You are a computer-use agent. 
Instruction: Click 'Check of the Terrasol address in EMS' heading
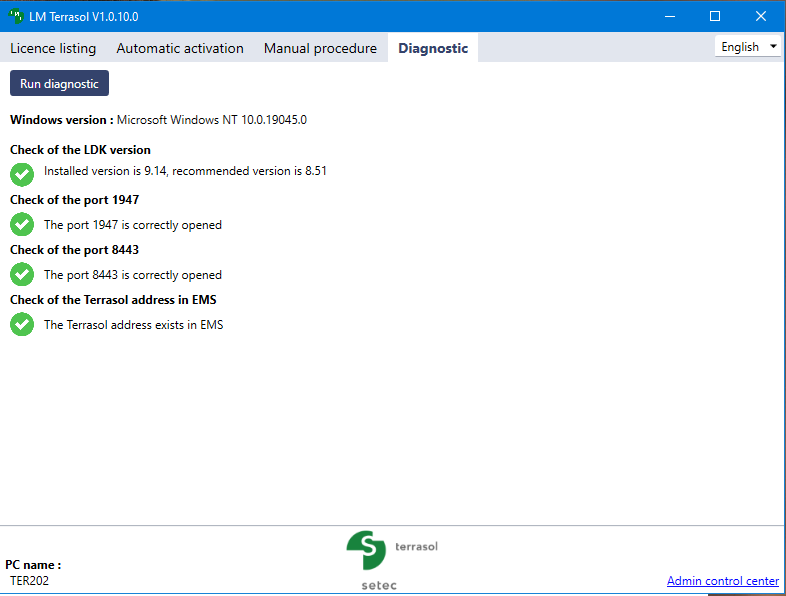(113, 300)
